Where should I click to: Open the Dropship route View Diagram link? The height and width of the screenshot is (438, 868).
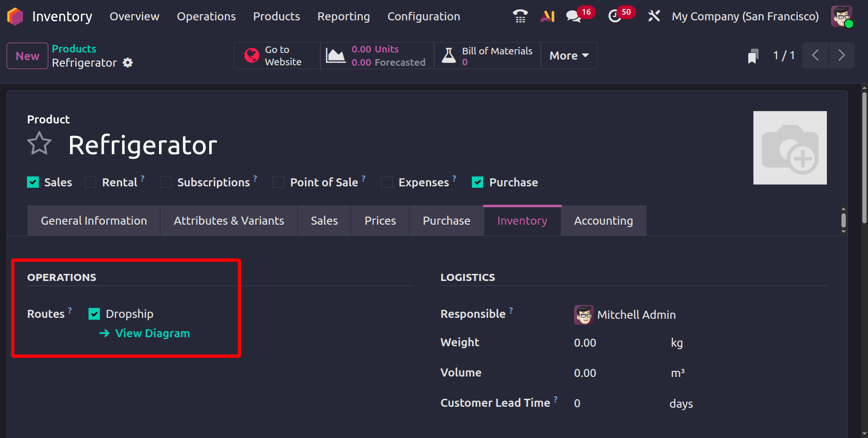tap(152, 333)
